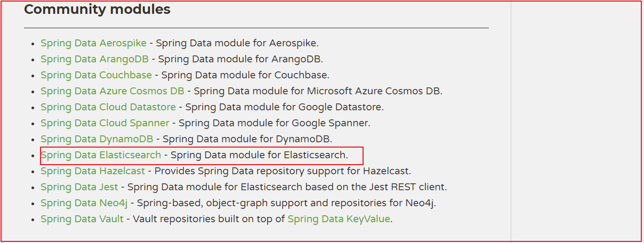Click the Neo4j object-graph support description
Image resolution: width=644 pixels, height=243 pixels.
click(287, 203)
